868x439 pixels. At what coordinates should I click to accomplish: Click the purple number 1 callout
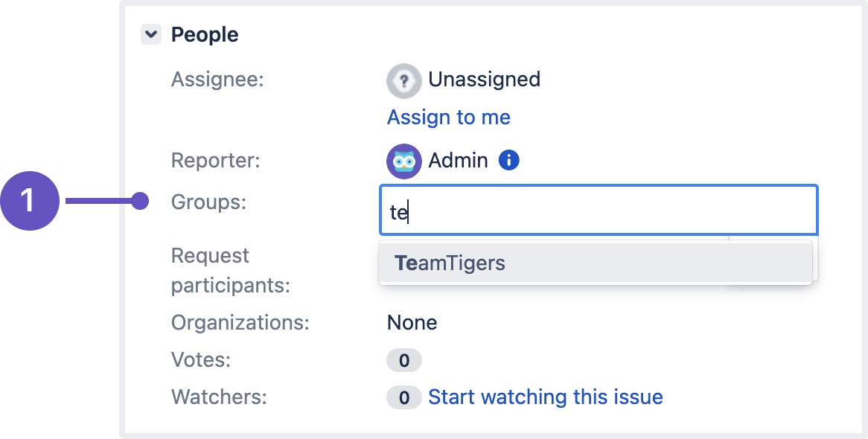pos(28,201)
